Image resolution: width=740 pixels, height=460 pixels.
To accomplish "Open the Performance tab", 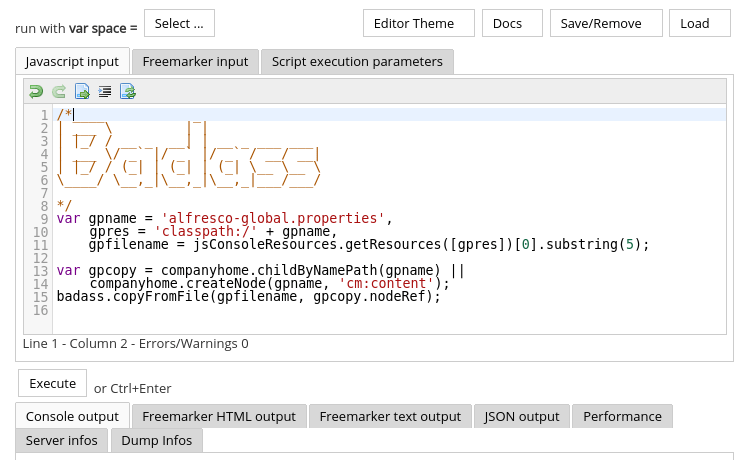I will tap(622, 416).
